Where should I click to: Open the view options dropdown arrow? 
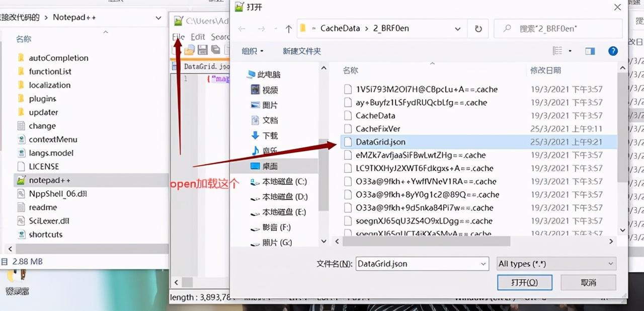[570, 51]
